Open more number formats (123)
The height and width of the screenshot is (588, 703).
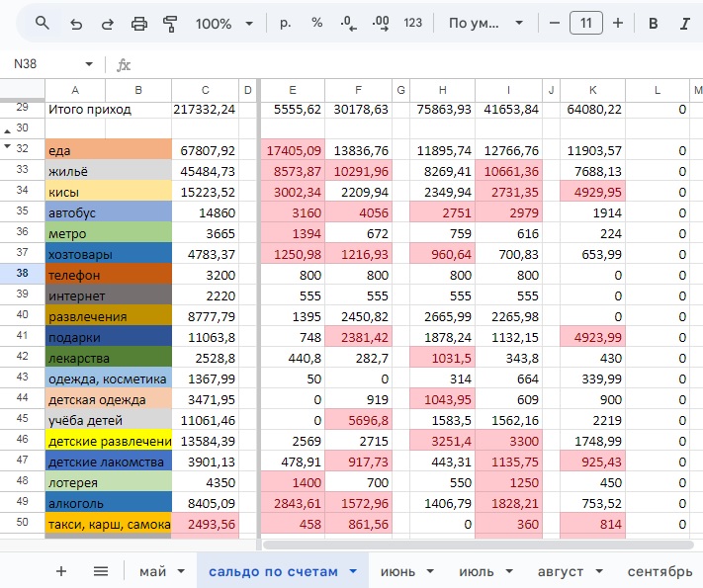412,23
